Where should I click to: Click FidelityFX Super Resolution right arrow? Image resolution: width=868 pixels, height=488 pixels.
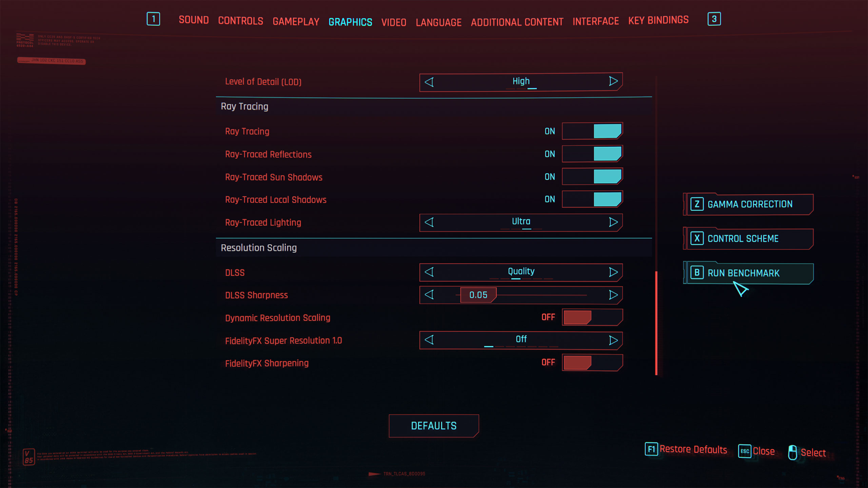(x=613, y=340)
